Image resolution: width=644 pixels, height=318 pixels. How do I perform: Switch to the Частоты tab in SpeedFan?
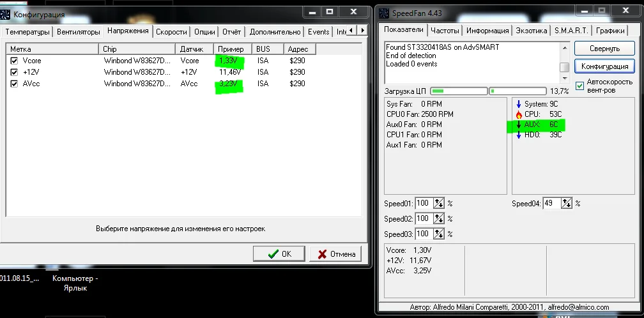pos(445,31)
